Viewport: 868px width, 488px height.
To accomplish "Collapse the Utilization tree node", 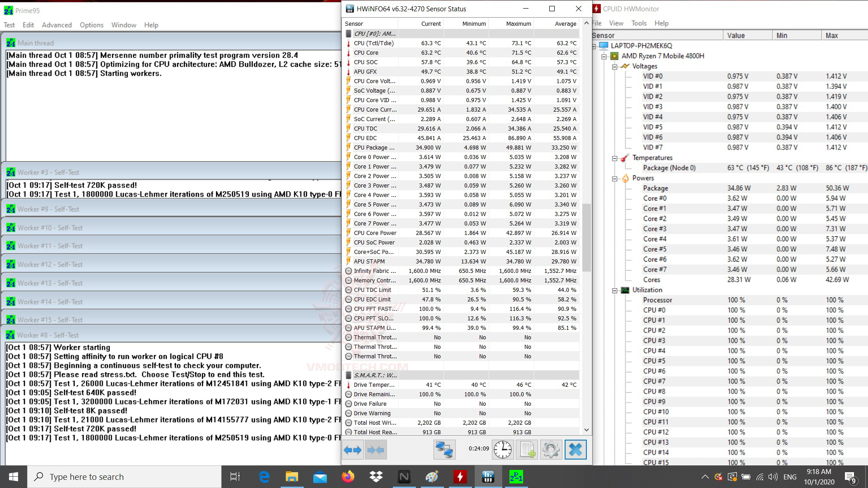I will point(615,291).
